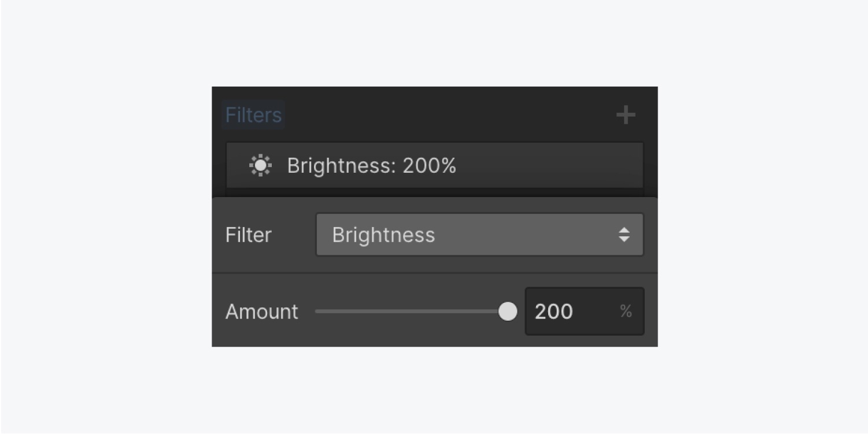The image size is (868, 434).
Task: Click the Filter label beside the dropdown
Action: tap(249, 235)
